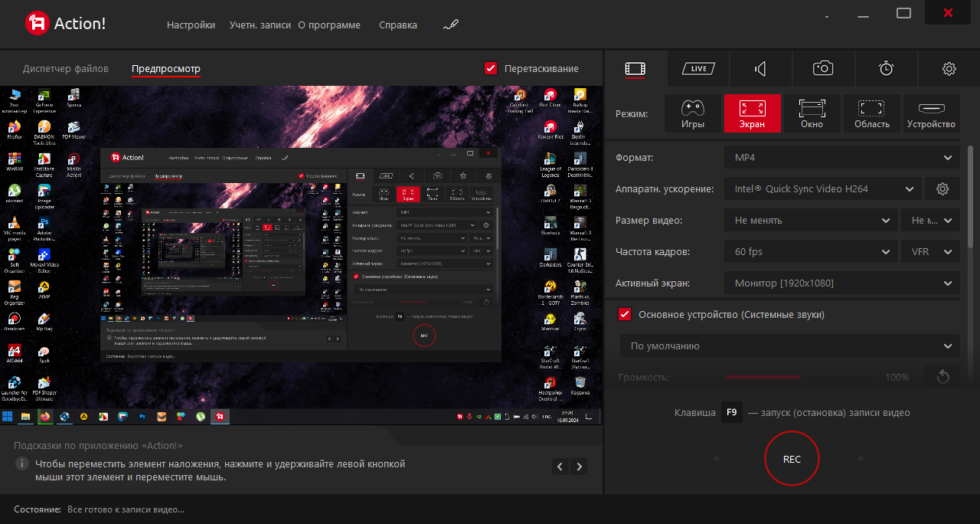
Task: Select the Устройство recording mode
Action: click(x=932, y=113)
